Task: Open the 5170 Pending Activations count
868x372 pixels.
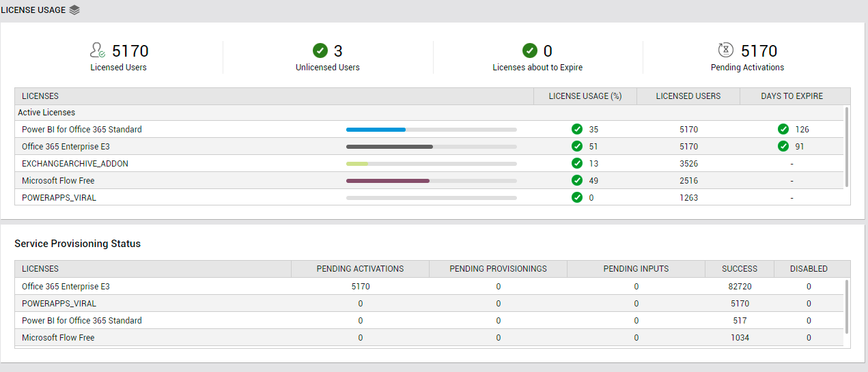Action: click(759, 51)
